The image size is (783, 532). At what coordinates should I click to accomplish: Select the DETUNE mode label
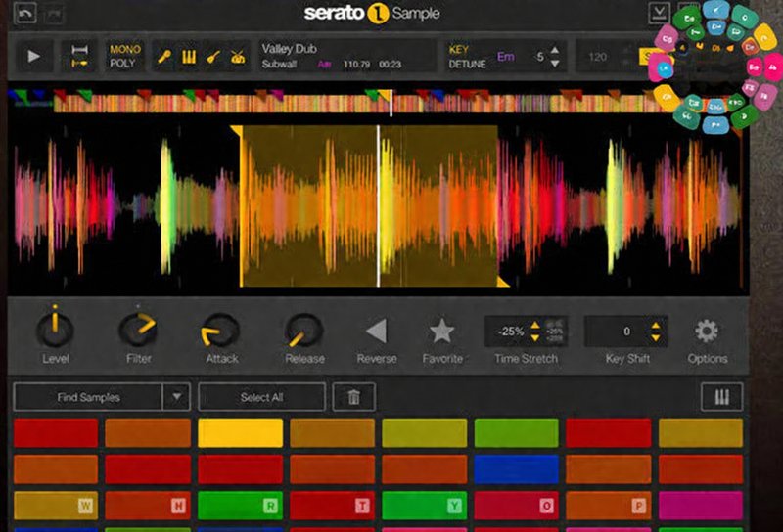point(467,64)
